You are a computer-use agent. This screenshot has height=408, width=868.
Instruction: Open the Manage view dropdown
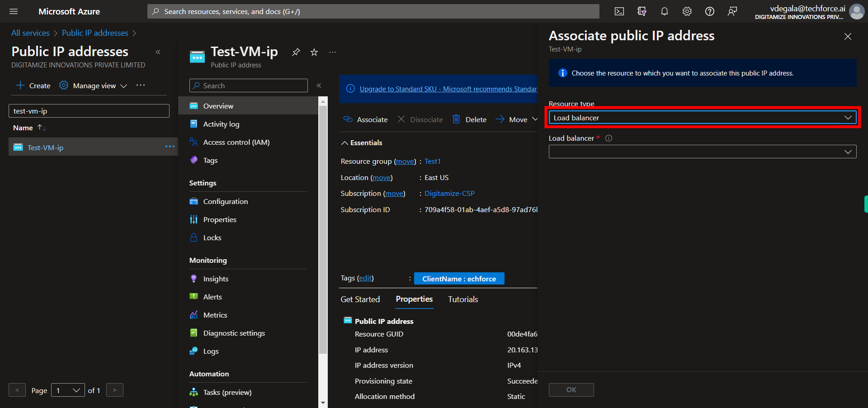93,85
